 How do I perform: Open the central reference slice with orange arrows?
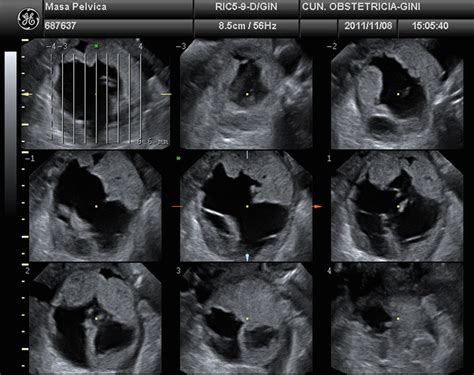coord(246,206)
